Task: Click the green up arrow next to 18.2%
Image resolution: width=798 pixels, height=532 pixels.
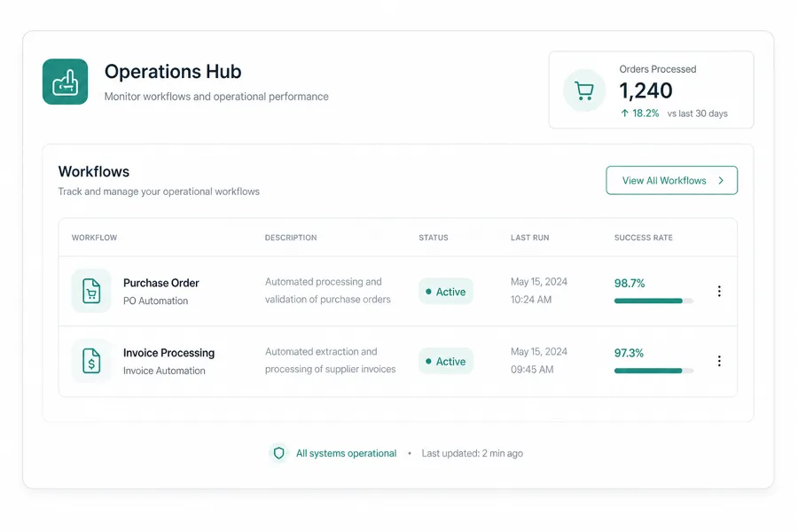Action: [624, 113]
